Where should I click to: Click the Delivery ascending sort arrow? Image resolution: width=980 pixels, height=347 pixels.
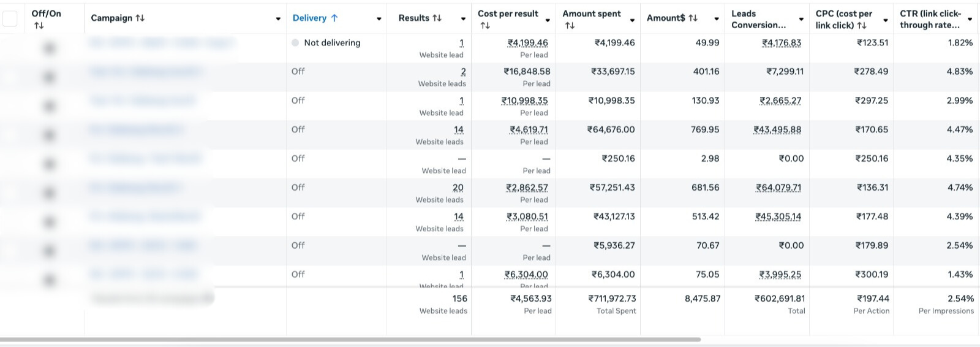click(334, 18)
